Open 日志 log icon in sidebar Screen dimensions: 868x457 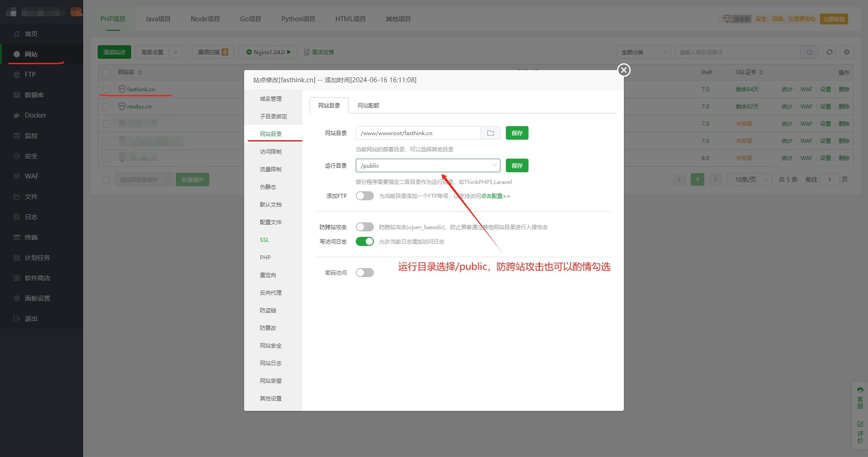click(x=17, y=217)
